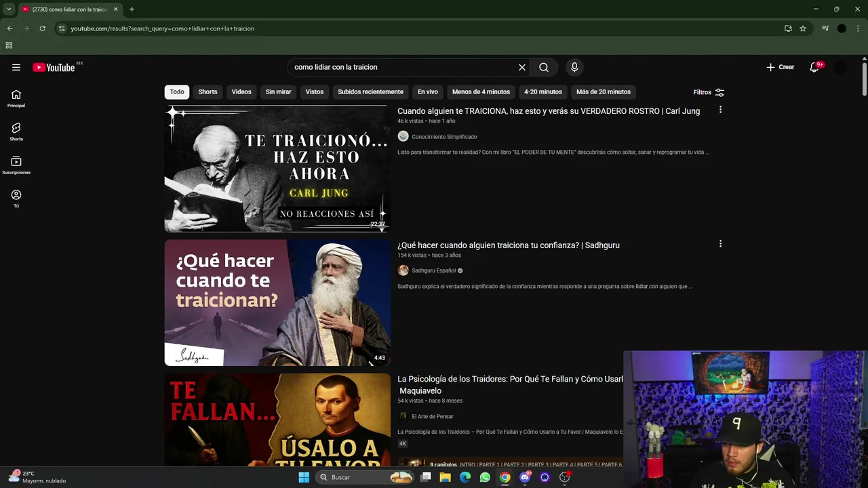
Task: Open more options for Sadhguru video
Action: click(x=720, y=244)
